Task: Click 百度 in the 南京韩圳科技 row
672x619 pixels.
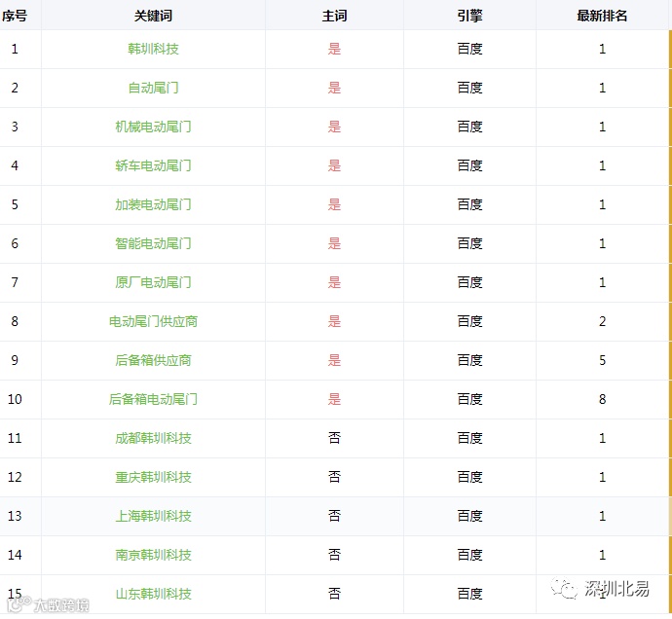Action: 469,555
